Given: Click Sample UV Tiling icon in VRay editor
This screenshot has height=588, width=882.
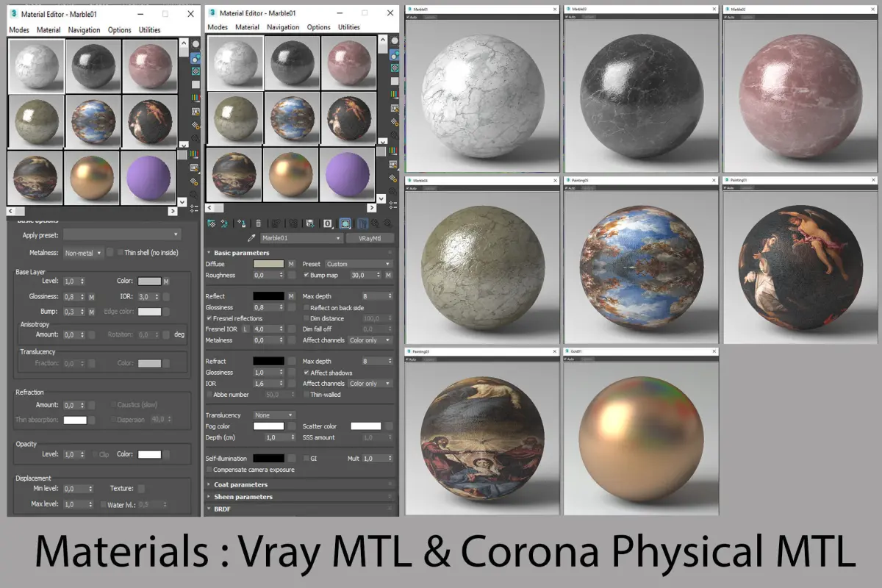Looking at the screenshot, I should [395, 81].
